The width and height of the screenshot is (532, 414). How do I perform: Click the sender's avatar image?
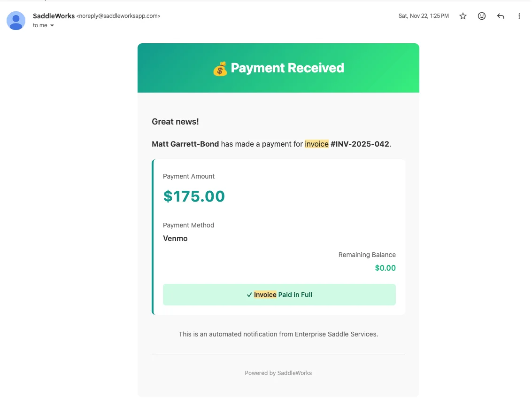point(15,21)
